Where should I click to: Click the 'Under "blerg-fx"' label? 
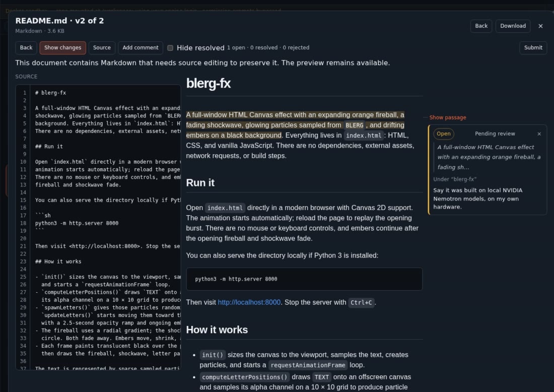(x=455, y=179)
